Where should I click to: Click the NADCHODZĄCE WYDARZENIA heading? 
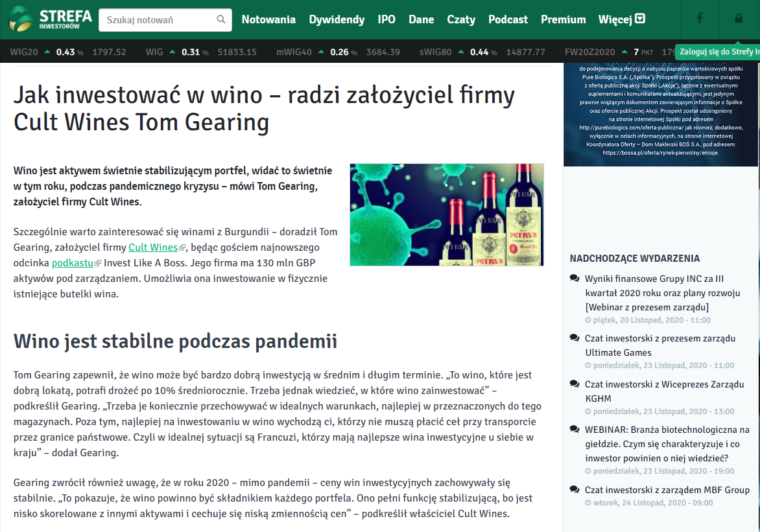coord(634,259)
